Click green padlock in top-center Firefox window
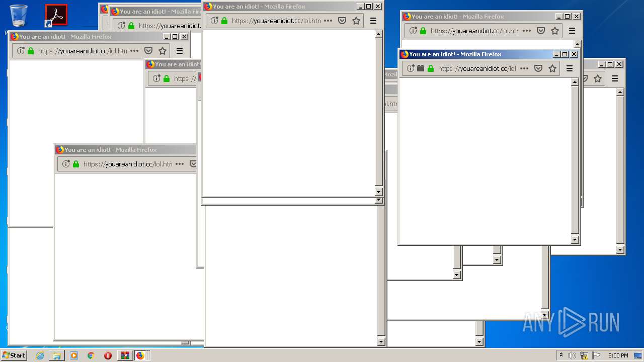The image size is (644, 362). point(224,21)
